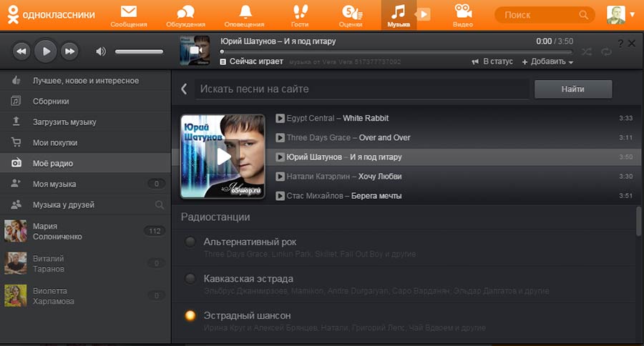Open the Добавить dropdown
The image size is (644, 346).
[547, 61]
